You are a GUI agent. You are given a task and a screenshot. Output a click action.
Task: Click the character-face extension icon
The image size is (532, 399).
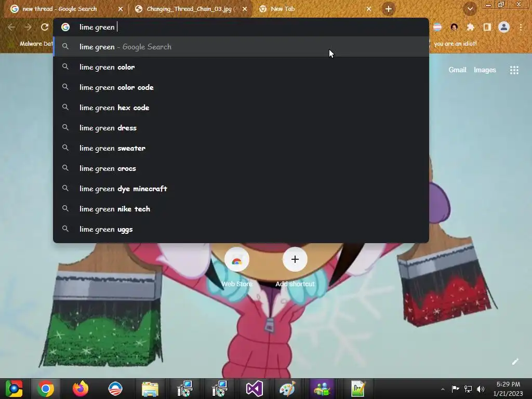click(x=454, y=27)
